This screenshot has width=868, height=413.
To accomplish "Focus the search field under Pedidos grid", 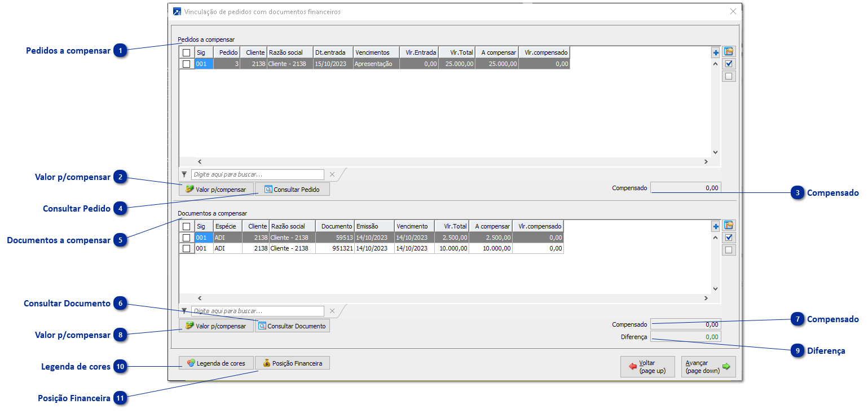I will 258,175.
